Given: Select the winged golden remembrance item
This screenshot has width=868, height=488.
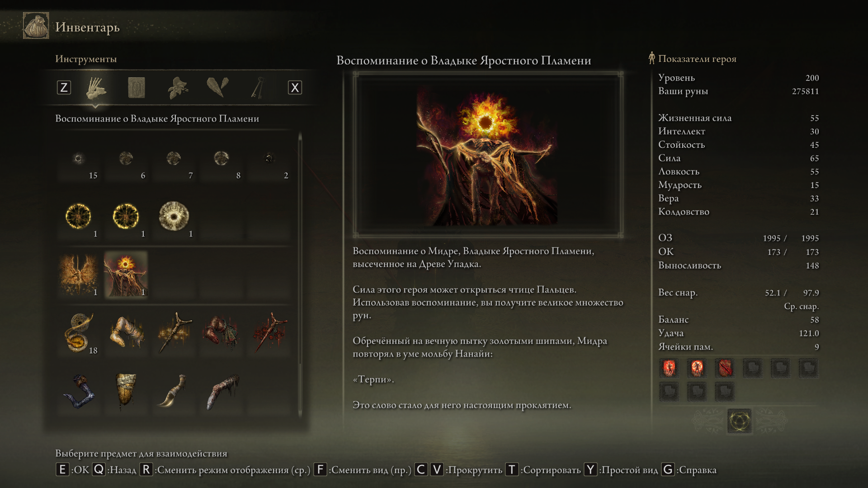Looking at the screenshot, I should coord(79,275).
